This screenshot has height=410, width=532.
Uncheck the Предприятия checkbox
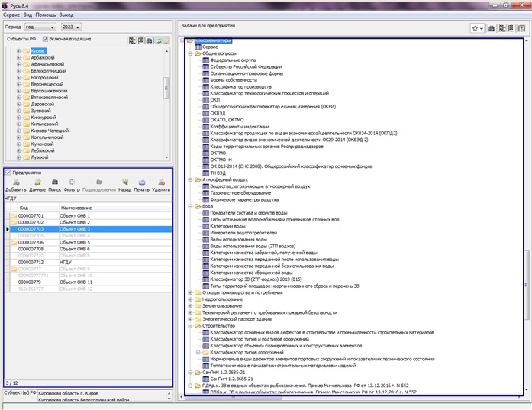click(8, 173)
